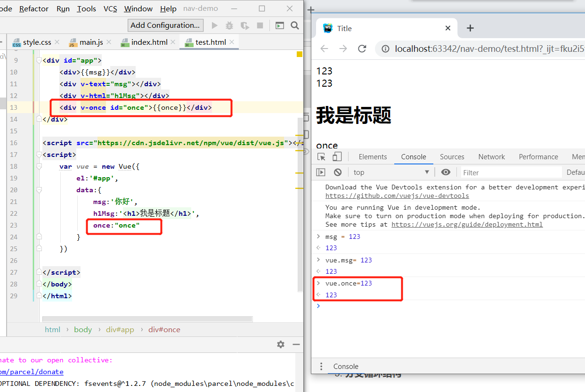This screenshot has width=585, height=392.
Task: Click the Add Configuration button
Action: pyautogui.click(x=165, y=25)
